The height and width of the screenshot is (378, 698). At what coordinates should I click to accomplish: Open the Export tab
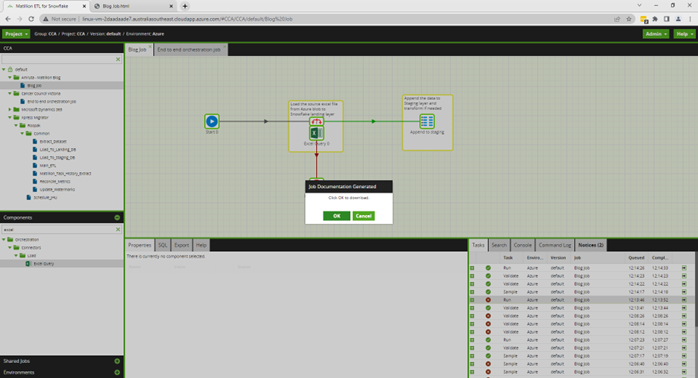coord(182,245)
